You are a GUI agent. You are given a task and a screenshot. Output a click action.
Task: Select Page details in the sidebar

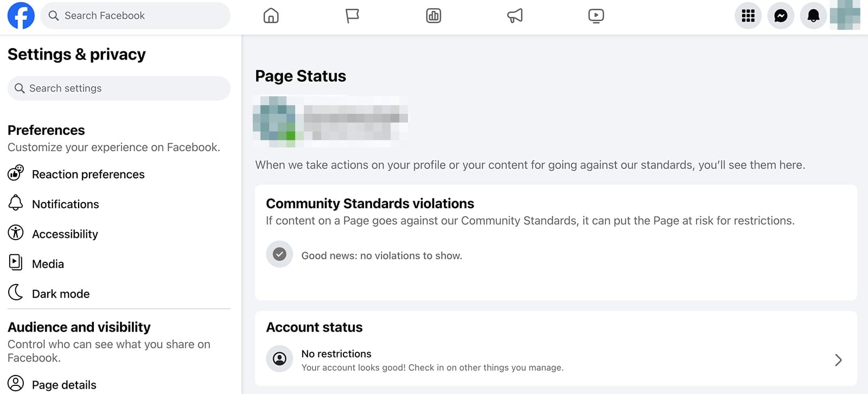point(63,384)
